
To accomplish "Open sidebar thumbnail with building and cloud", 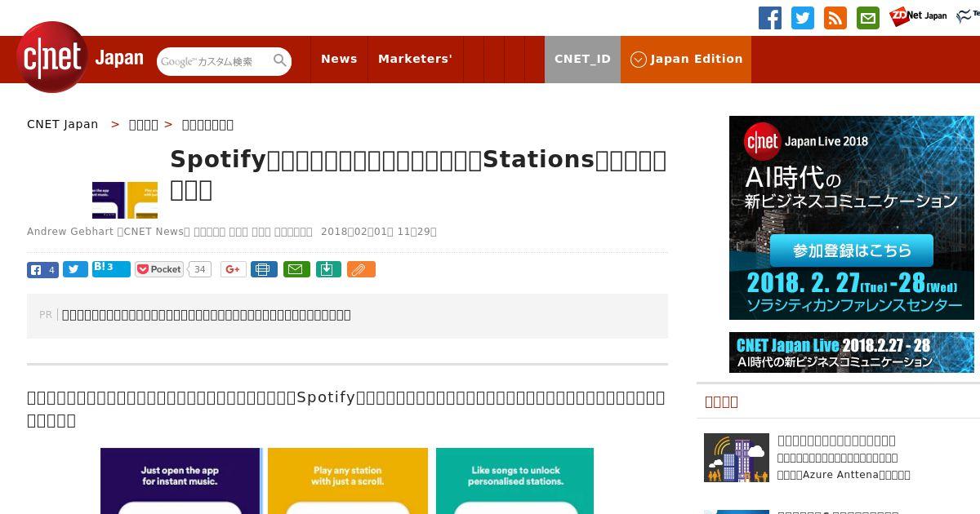I will [x=737, y=458].
